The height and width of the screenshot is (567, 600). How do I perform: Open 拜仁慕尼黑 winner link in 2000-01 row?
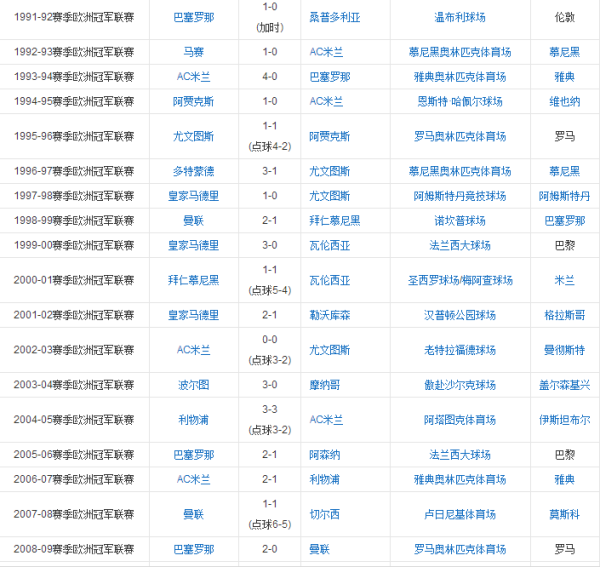pyautogui.click(x=194, y=280)
